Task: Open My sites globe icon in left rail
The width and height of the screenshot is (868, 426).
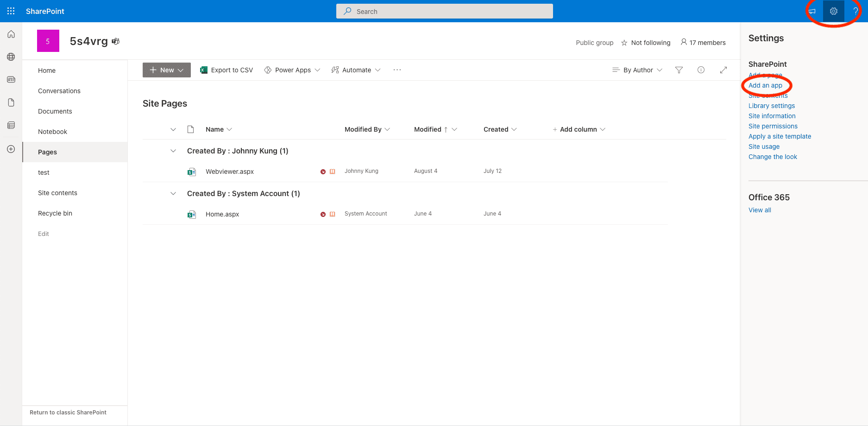Action: pyautogui.click(x=11, y=57)
